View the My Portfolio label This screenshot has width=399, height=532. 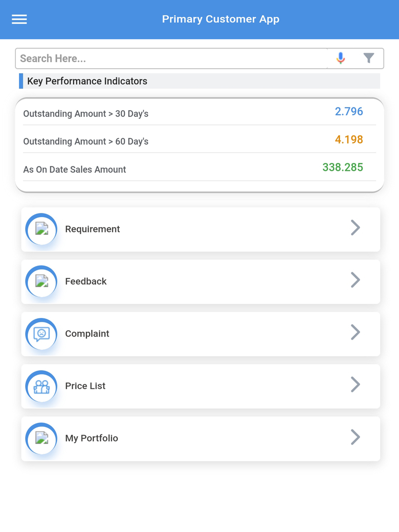(91, 438)
